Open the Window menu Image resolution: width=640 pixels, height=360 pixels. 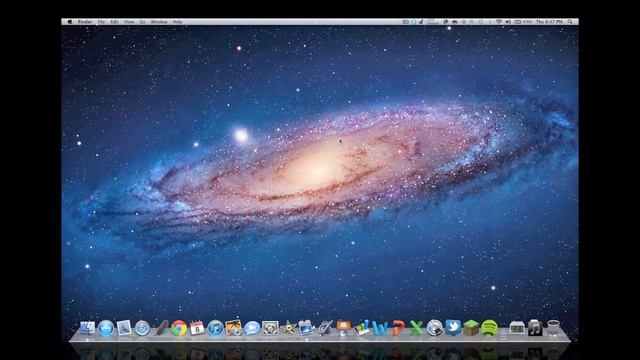click(x=159, y=22)
